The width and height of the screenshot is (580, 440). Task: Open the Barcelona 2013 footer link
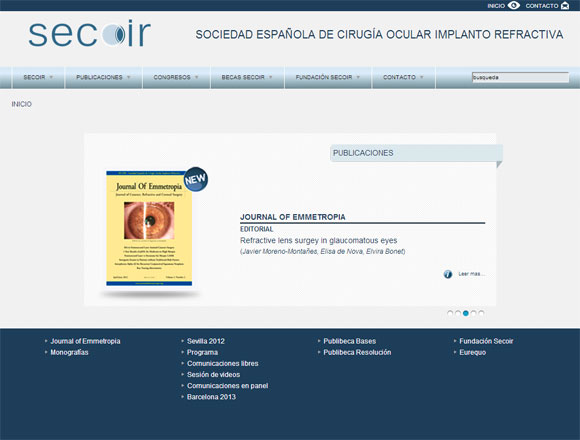(x=211, y=397)
